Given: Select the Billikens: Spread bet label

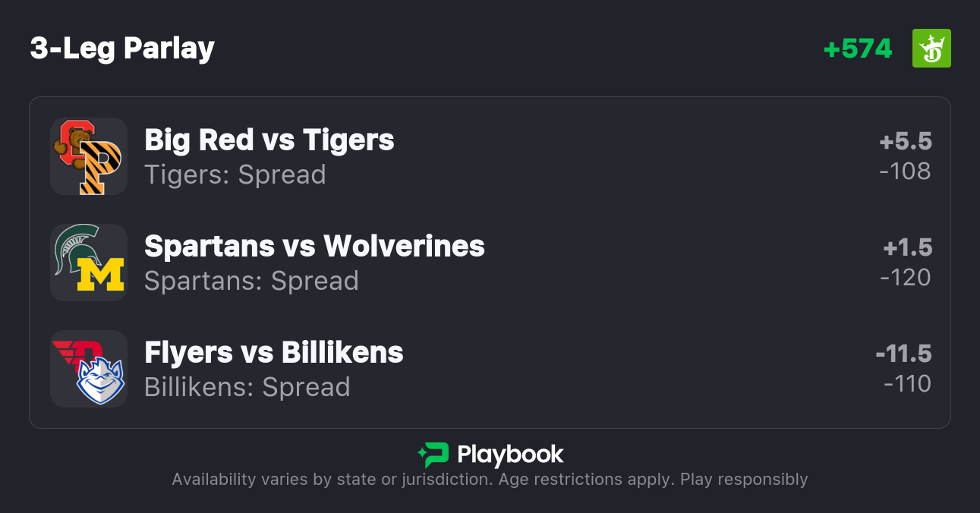Looking at the screenshot, I should coord(247,387).
